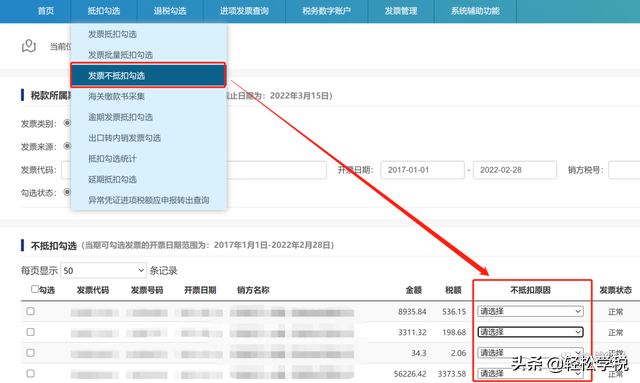Check the row with amount 8935.84
This screenshot has height=383, width=640.
(x=30, y=311)
